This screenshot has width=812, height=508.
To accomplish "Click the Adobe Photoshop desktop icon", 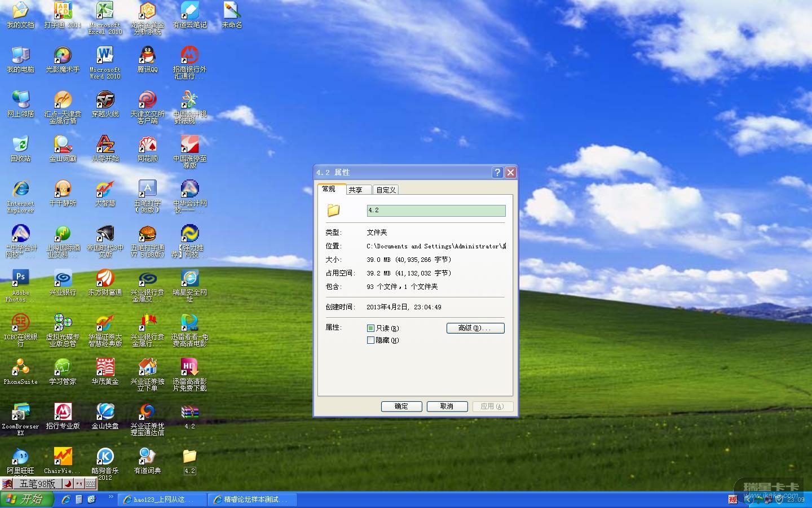I will (20, 278).
